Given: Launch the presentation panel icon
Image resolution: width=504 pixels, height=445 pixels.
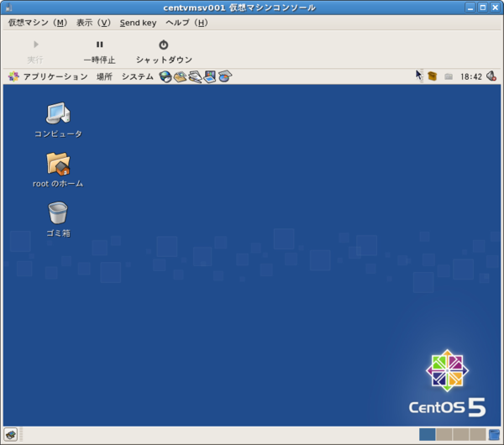Looking at the screenshot, I should coord(210,76).
